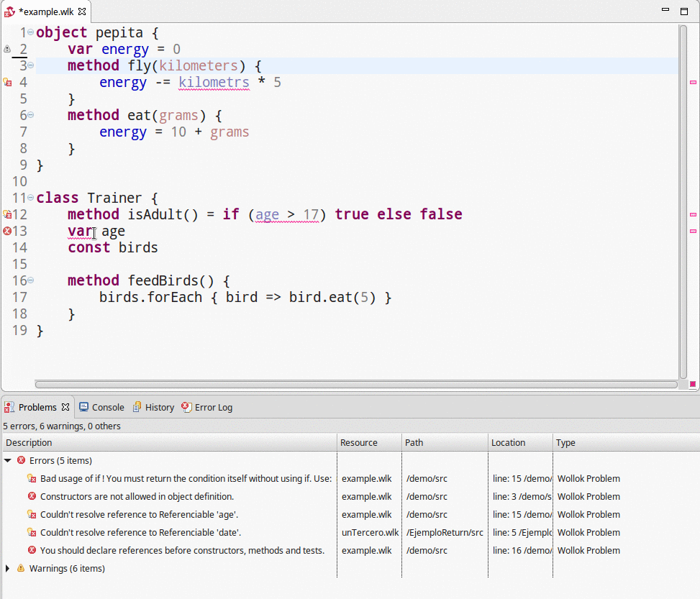This screenshot has height=599, width=700.
Task: Click the '/EjemploReturn/src' path cell
Action: tap(445, 533)
